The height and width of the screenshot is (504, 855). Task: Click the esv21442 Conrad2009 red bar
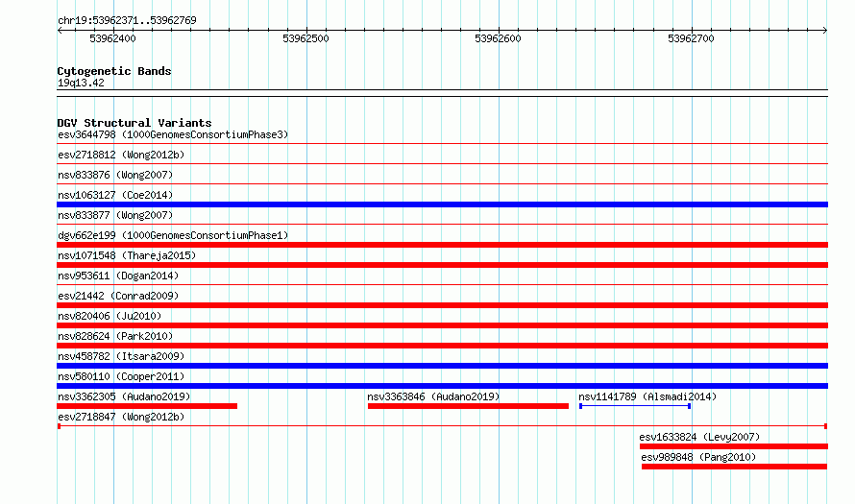(442, 305)
